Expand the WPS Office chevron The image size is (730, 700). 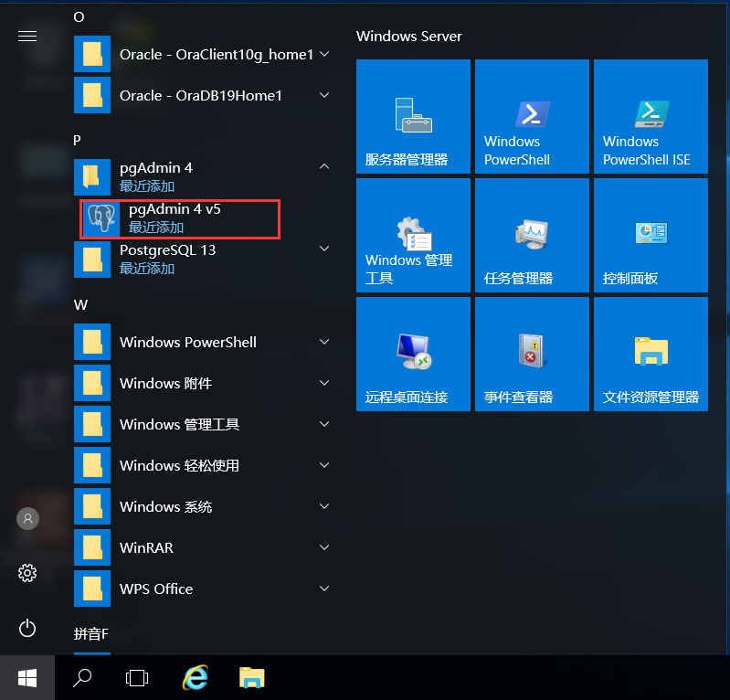pos(324,589)
